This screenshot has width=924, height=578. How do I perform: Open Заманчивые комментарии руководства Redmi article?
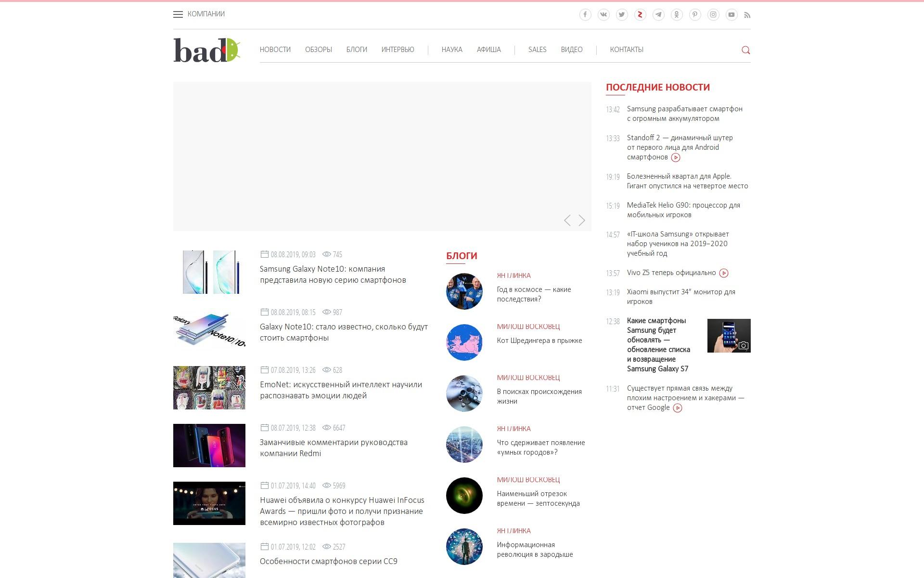click(x=334, y=448)
